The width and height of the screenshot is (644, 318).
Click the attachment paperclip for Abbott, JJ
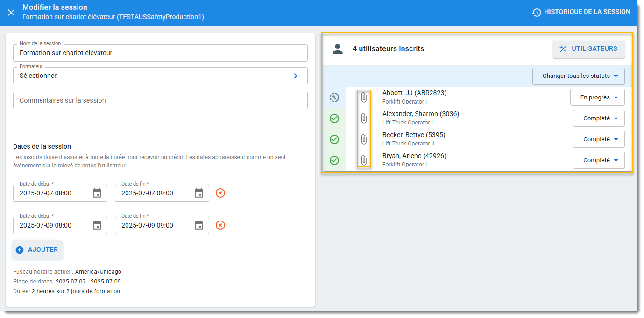tap(364, 97)
